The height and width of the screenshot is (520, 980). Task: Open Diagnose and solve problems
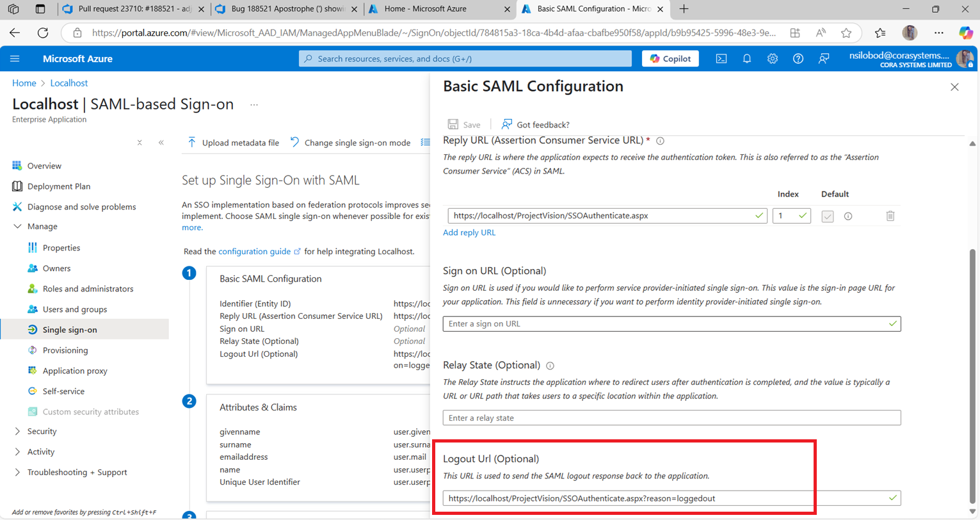click(x=81, y=207)
